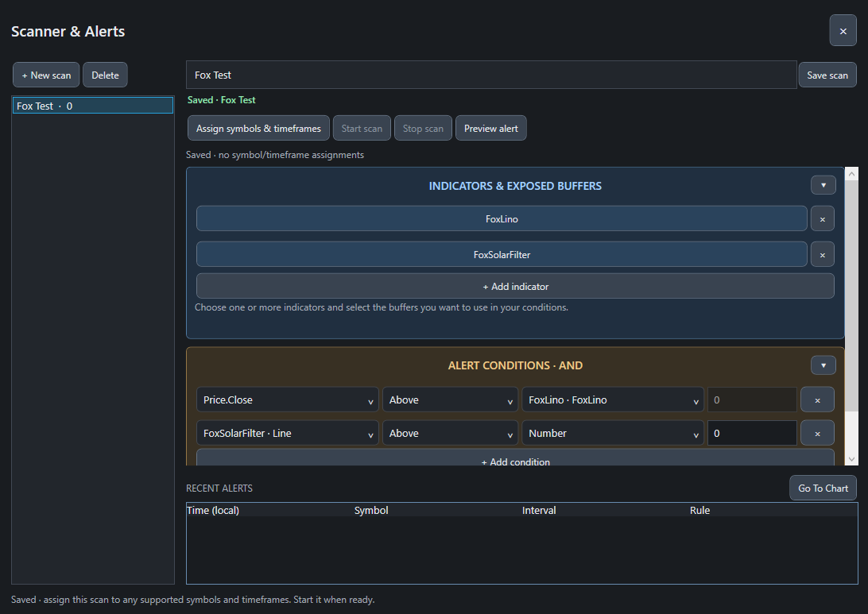Open Assign symbols & timeframes
Viewport: 868px width, 614px height.
click(x=258, y=129)
